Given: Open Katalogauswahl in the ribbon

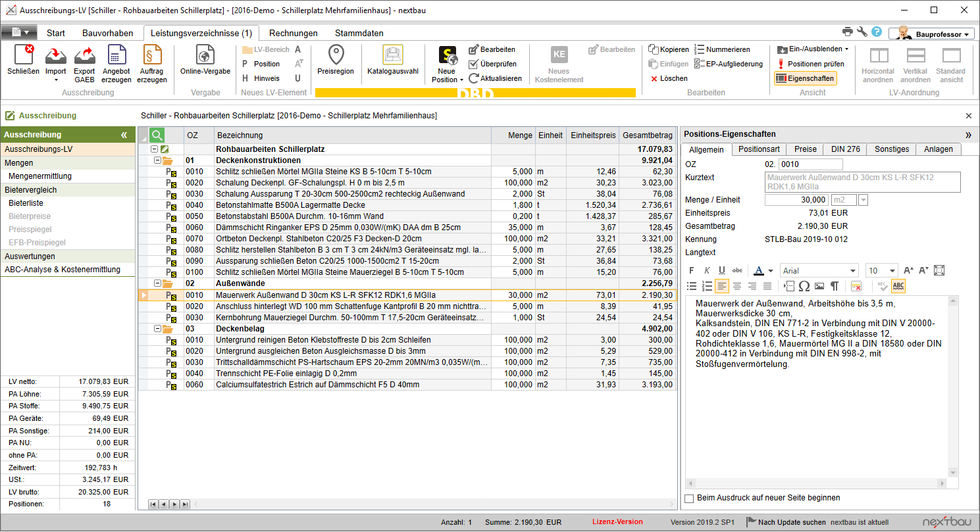Looking at the screenshot, I should click(x=393, y=56).
